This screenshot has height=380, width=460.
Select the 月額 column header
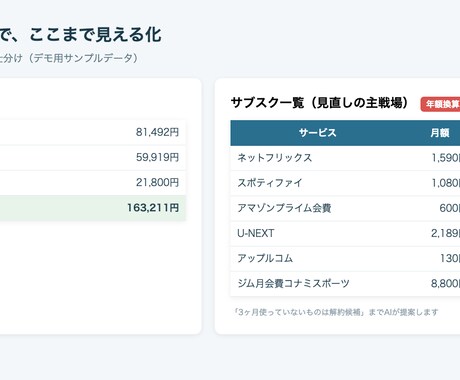coord(440,133)
